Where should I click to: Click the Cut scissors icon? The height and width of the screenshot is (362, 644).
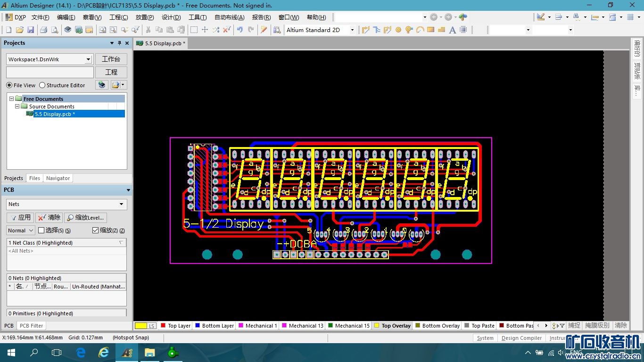pyautogui.click(x=148, y=30)
